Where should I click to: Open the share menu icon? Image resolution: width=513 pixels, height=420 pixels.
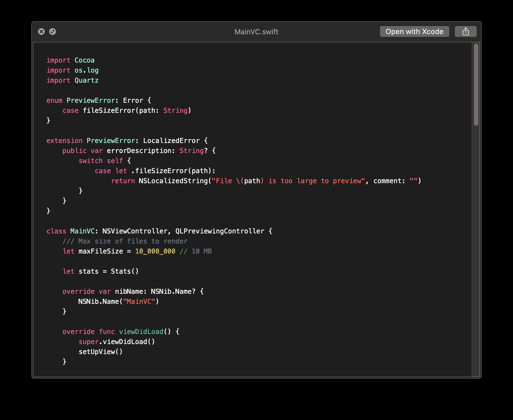(465, 32)
